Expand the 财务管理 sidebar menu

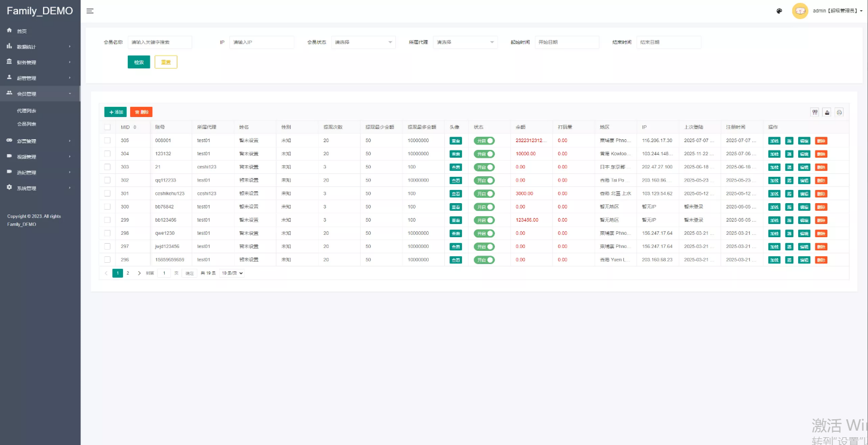[39, 62]
